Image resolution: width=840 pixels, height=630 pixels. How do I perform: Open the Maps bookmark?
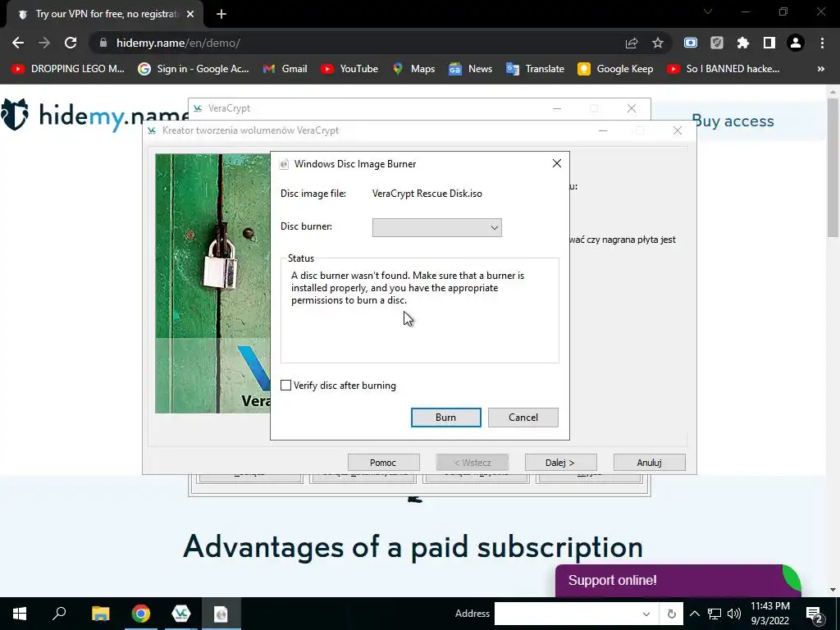point(413,69)
